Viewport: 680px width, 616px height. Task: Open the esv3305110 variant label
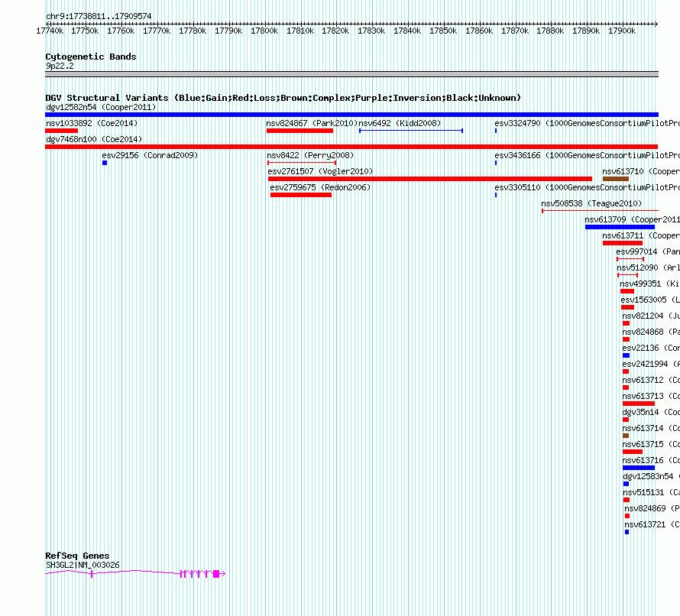[588, 187]
